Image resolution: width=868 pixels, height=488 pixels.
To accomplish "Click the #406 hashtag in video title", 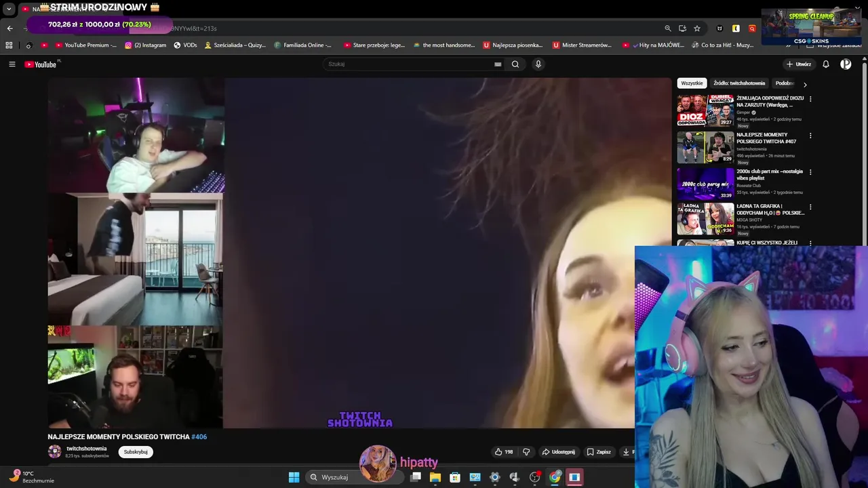I will click(x=199, y=437).
